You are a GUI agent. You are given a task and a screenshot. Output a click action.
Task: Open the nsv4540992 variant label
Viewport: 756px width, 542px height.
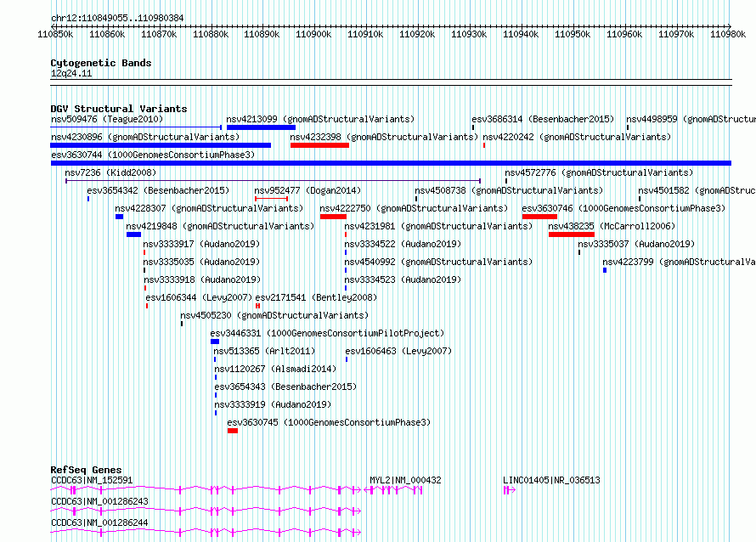(438, 262)
